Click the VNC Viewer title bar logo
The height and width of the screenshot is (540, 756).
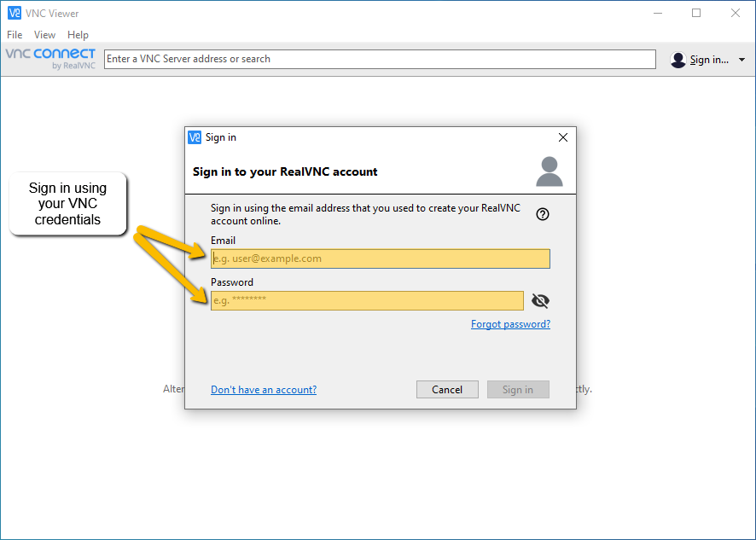coord(14,14)
